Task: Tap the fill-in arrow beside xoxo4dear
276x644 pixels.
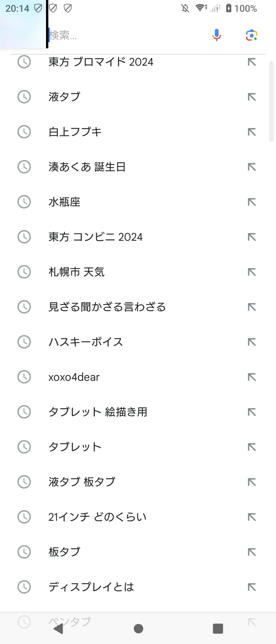Action: [x=252, y=377]
